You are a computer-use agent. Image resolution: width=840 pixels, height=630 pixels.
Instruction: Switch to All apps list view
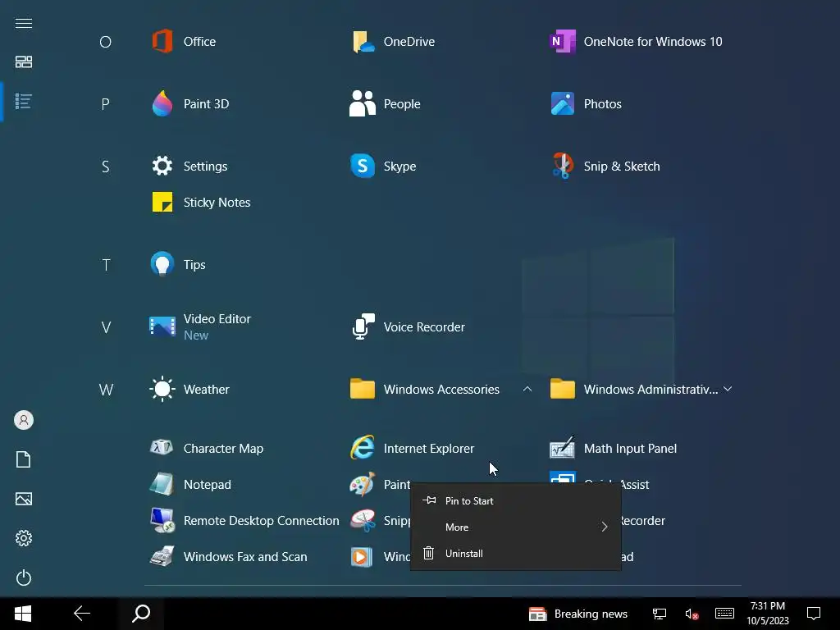(24, 101)
